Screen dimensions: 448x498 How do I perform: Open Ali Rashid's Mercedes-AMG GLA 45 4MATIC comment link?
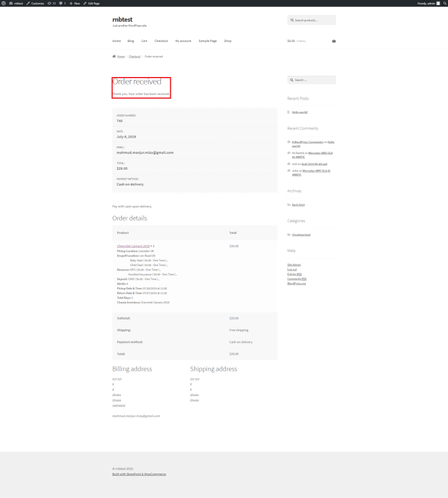(x=320, y=153)
